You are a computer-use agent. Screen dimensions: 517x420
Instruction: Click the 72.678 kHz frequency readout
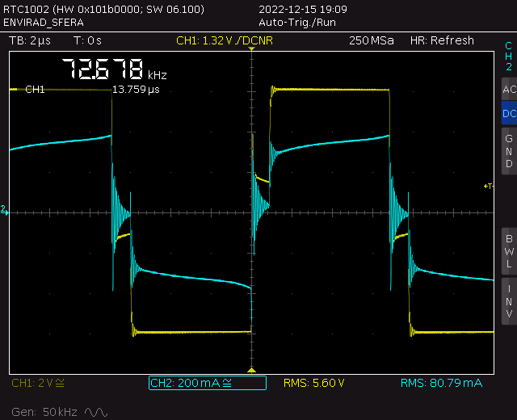point(114,69)
